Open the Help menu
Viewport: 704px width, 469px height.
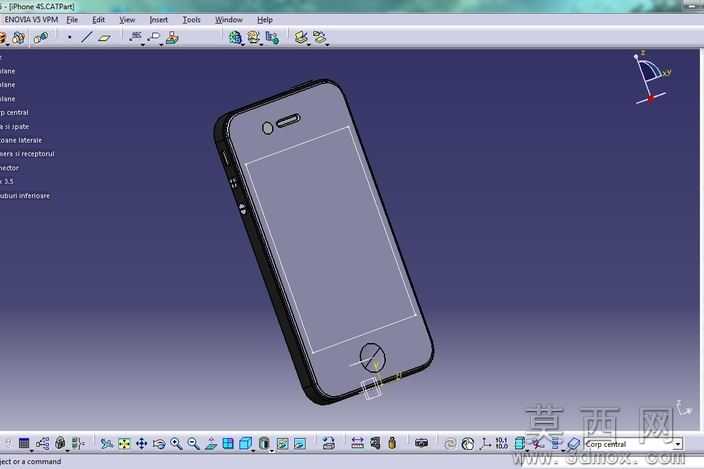[264, 20]
